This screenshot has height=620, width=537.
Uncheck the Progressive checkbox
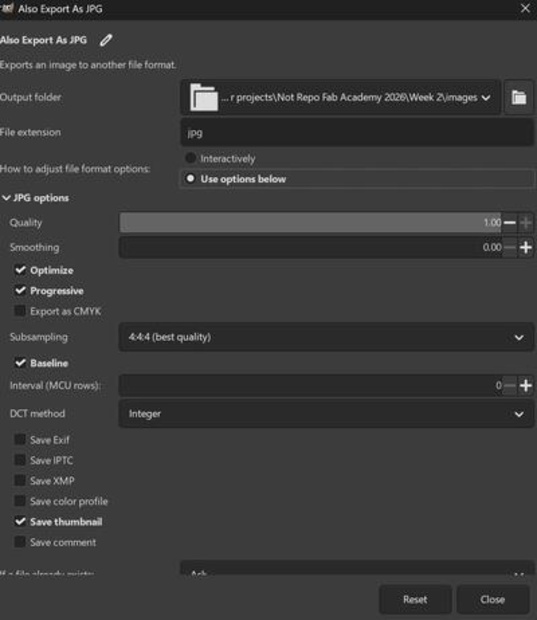click(x=20, y=291)
